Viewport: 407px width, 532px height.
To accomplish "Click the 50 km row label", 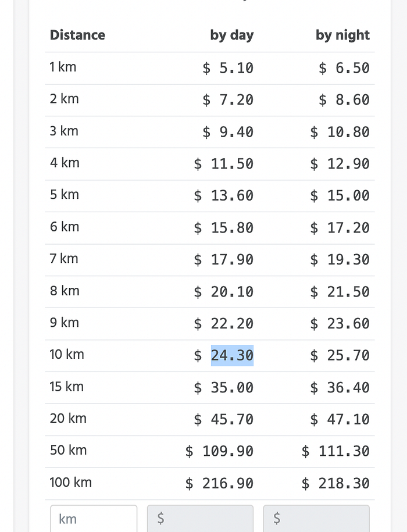I will pyautogui.click(x=68, y=450).
